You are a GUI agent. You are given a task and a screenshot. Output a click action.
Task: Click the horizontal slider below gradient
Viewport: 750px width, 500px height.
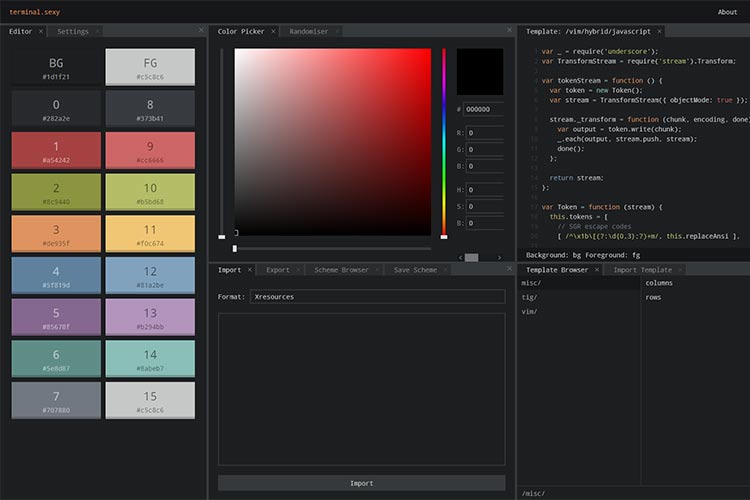pos(332,248)
